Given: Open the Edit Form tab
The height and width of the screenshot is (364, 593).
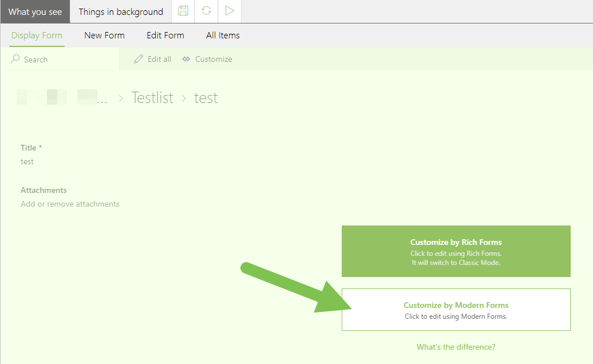Looking at the screenshot, I should point(165,35).
